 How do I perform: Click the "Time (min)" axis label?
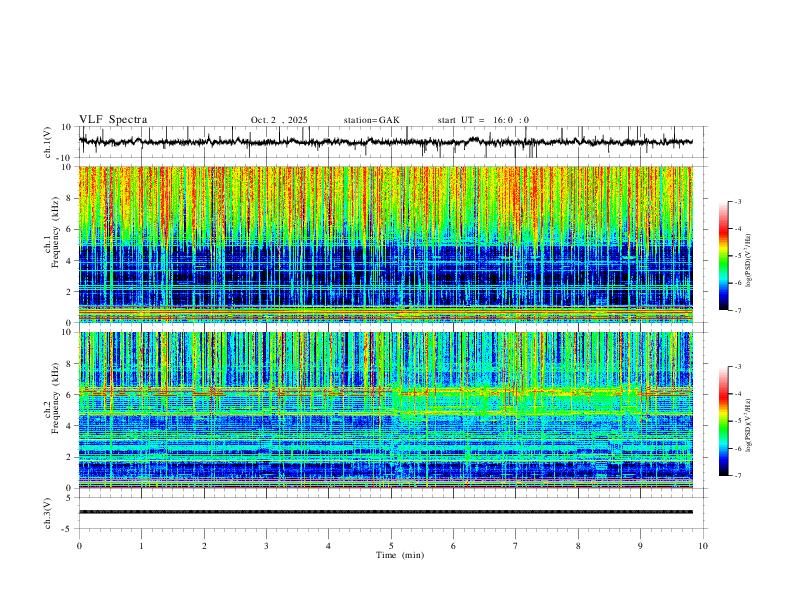click(400, 555)
